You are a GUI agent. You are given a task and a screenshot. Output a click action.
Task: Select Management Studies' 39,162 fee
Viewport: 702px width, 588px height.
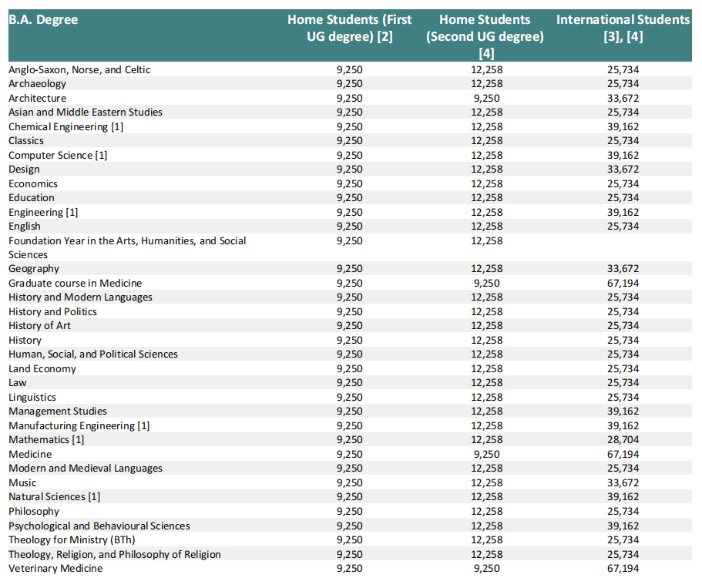click(x=623, y=411)
